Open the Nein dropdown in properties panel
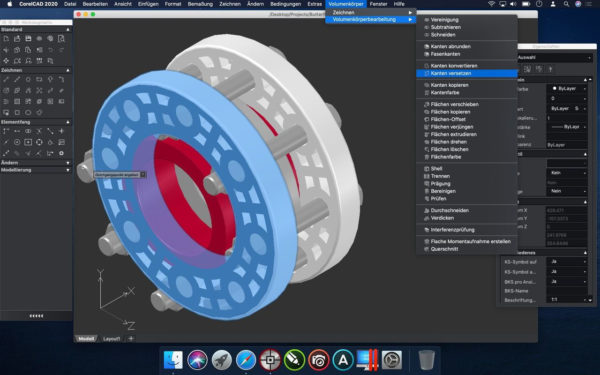Screen dimensions: 600x375 click(x=567, y=191)
